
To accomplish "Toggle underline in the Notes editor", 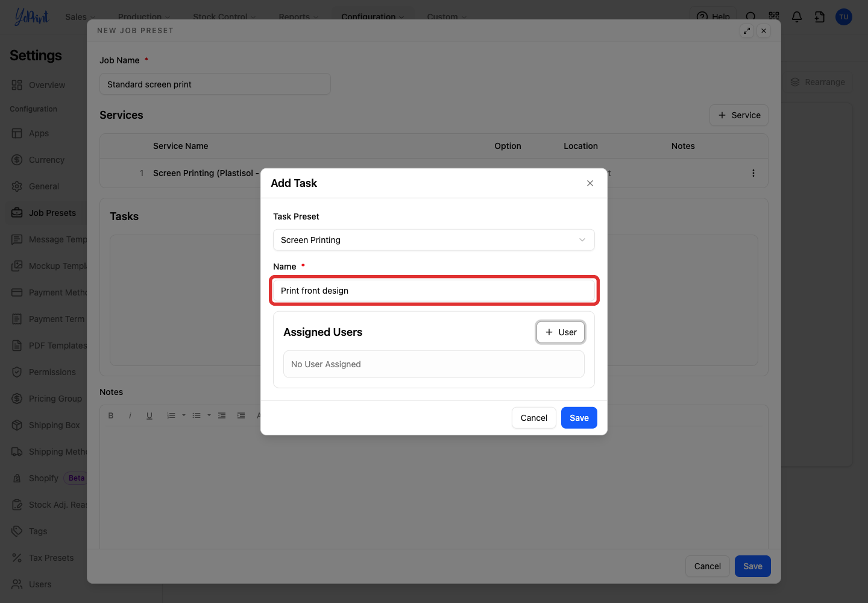I will (149, 415).
